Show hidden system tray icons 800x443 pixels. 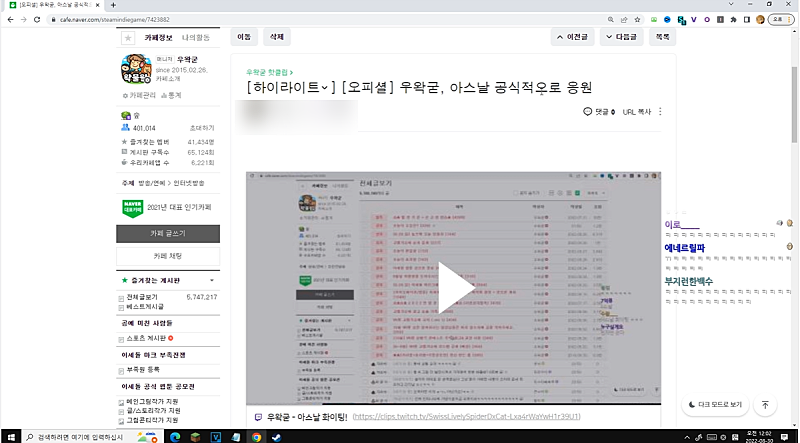pyautogui.click(x=687, y=437)
